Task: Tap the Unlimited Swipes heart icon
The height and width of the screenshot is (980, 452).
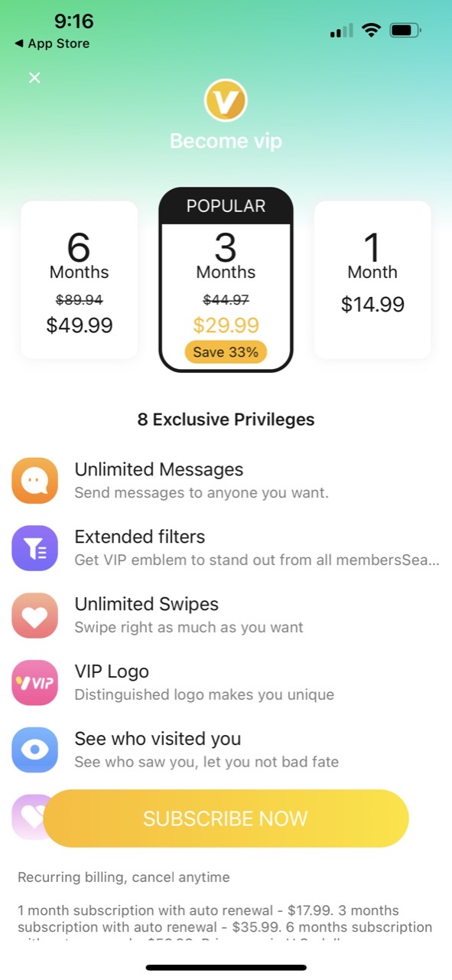Action: point(34,616)
